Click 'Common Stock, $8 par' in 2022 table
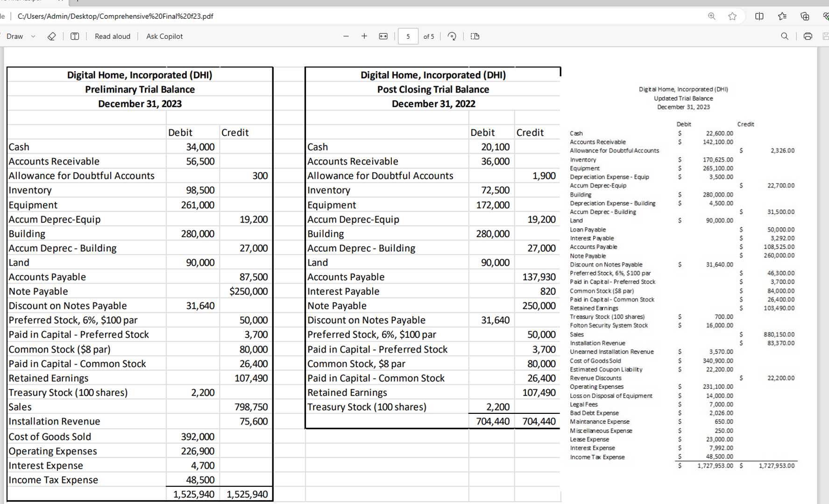This screenshot has height=504, width=829. [x=356, y=364]
